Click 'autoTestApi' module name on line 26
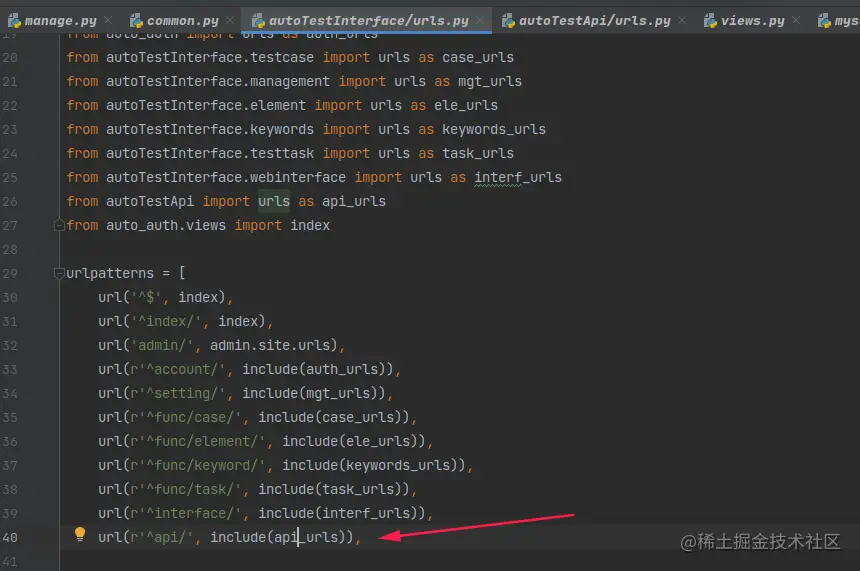This screenshot has width=860, height=571. pyautogui.click(x=150, y=201)
